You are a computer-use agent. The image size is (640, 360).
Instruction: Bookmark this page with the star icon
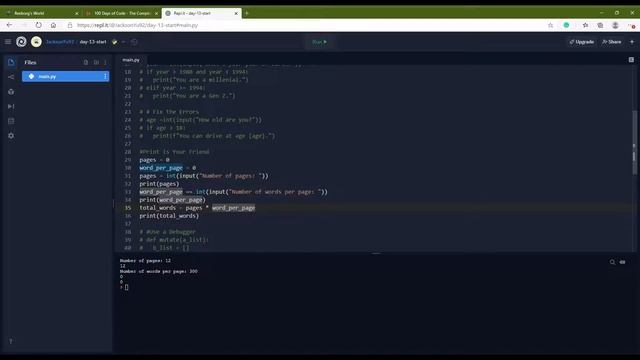(550, 25)
